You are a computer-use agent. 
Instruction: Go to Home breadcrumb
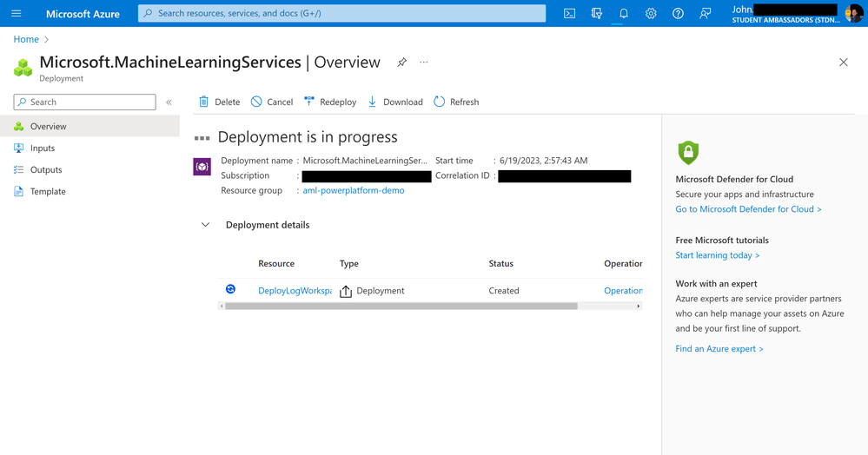26,39
